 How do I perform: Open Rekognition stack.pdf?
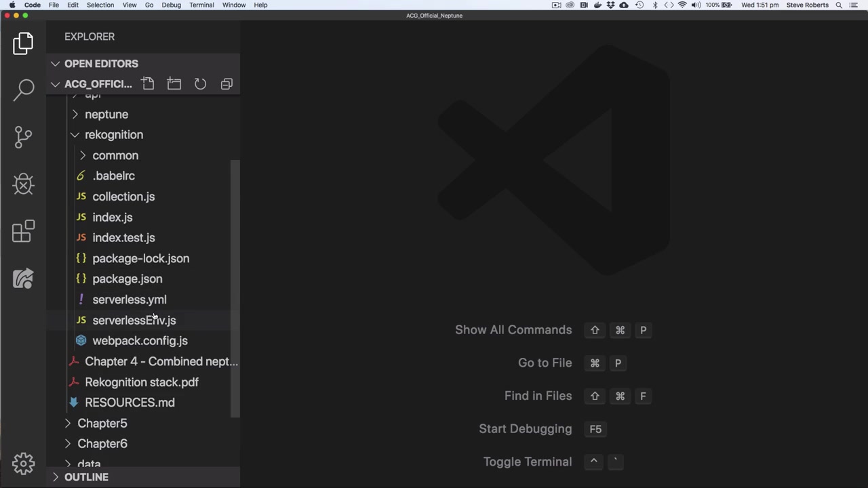(x=143, y=382)
